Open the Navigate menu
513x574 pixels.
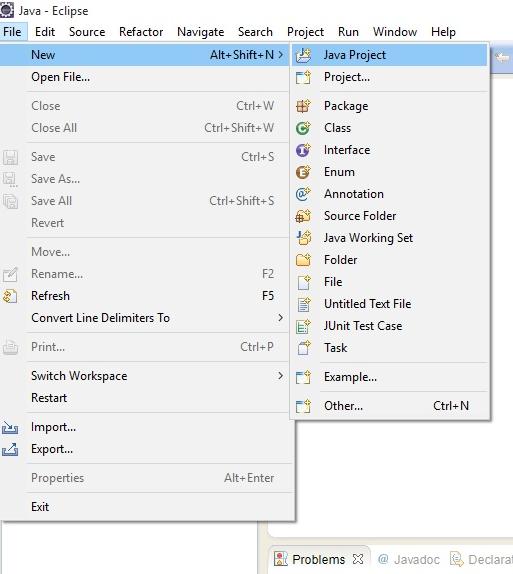201,32
